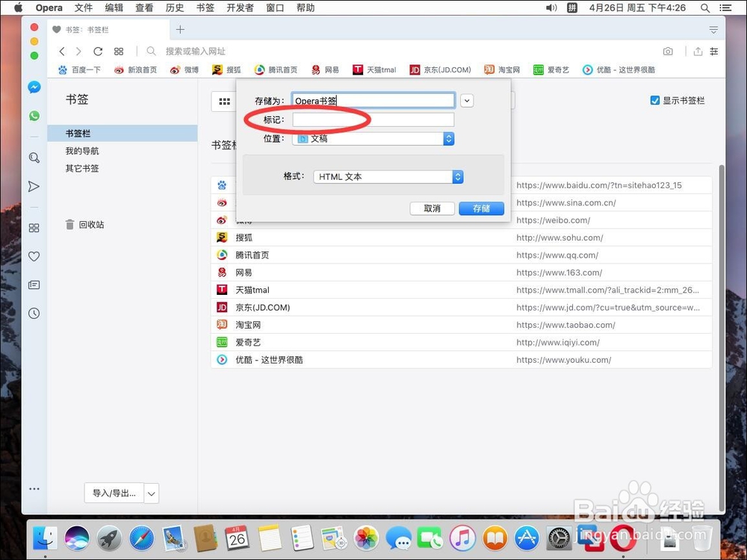Open the 开发者 menu in the menu bar

pos(240,7)
